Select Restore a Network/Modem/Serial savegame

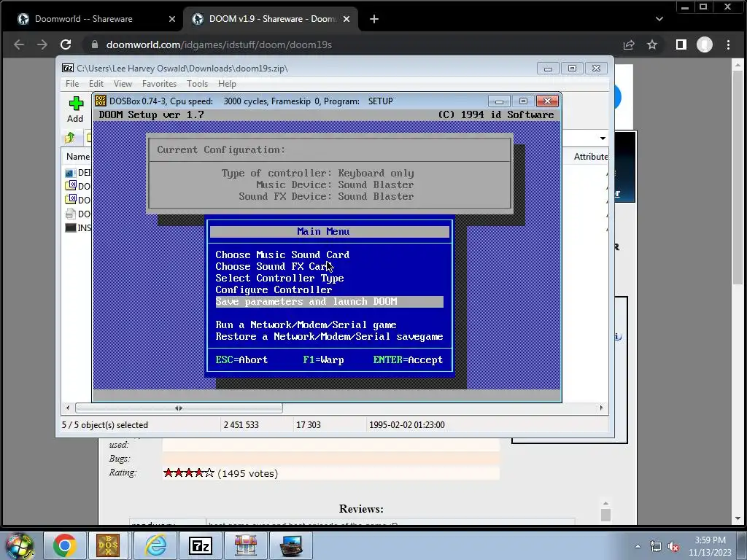[x=329, y=337]
